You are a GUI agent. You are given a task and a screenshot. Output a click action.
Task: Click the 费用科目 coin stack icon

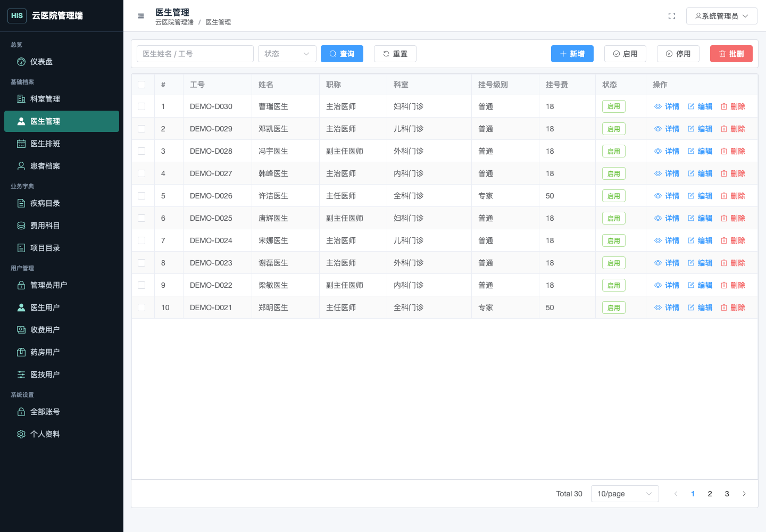pyautogui.click(x=21, y=226)
